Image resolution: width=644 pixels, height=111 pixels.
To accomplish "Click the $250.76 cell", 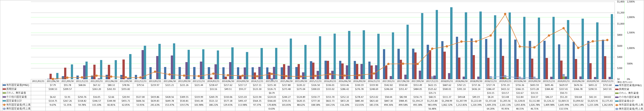I will tap(82, 97).
